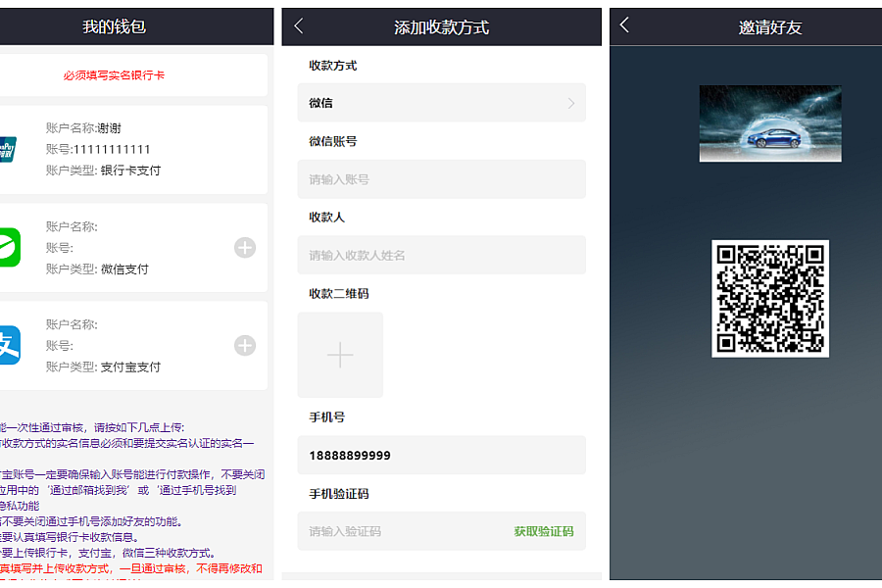Tap the blue Alipay logo
Image resolution: width=882 pixels, height=588 pixels.
pos(10,345)
